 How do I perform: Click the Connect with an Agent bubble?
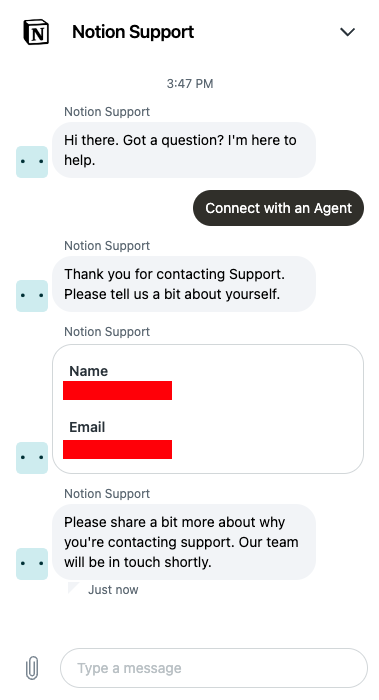(x=279, y=208)
